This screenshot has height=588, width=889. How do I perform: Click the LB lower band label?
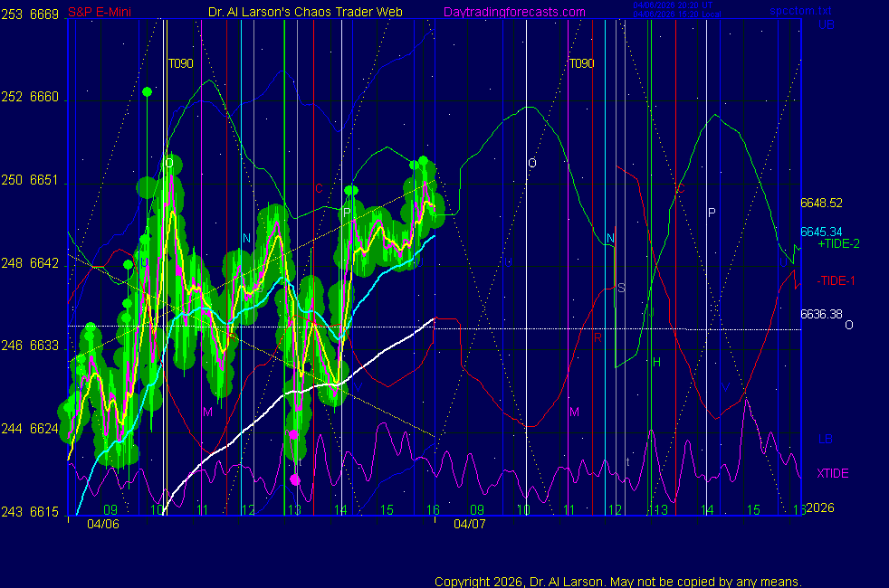pyautogui.click(x=826, y=439)
